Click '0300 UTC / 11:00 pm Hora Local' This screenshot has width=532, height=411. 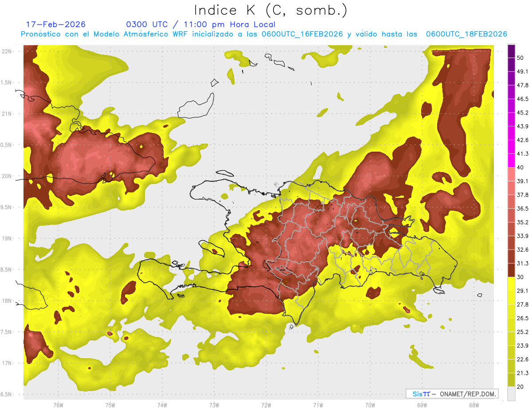(x=200, y=24)
